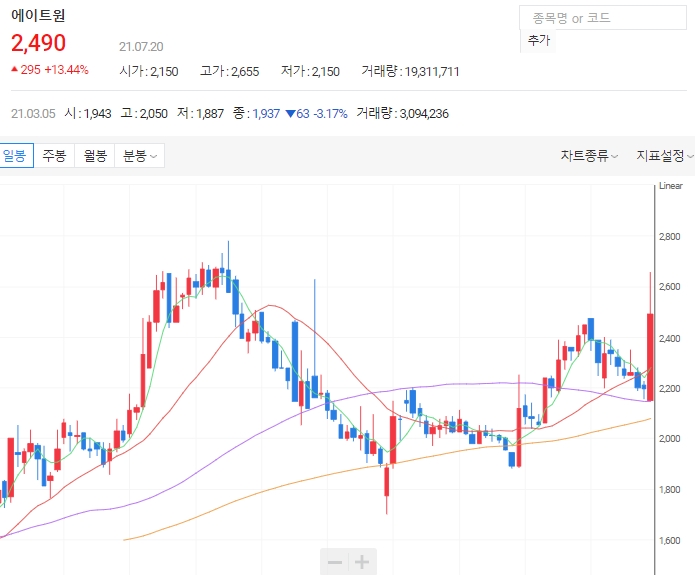This screenshot has width=695, height=575.
Task: Click the latest tall red candlestick
Action: pos(650,357)
